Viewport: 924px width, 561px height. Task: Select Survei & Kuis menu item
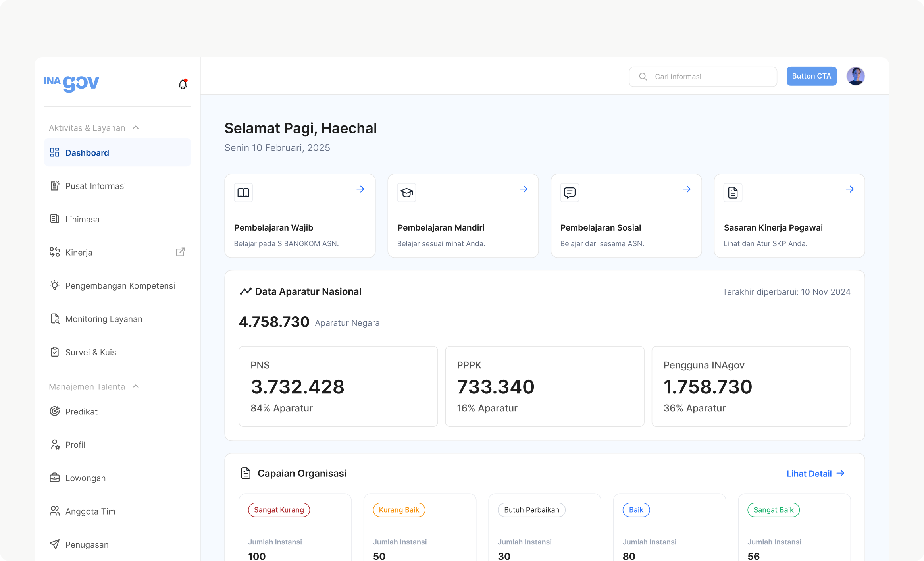90,352
